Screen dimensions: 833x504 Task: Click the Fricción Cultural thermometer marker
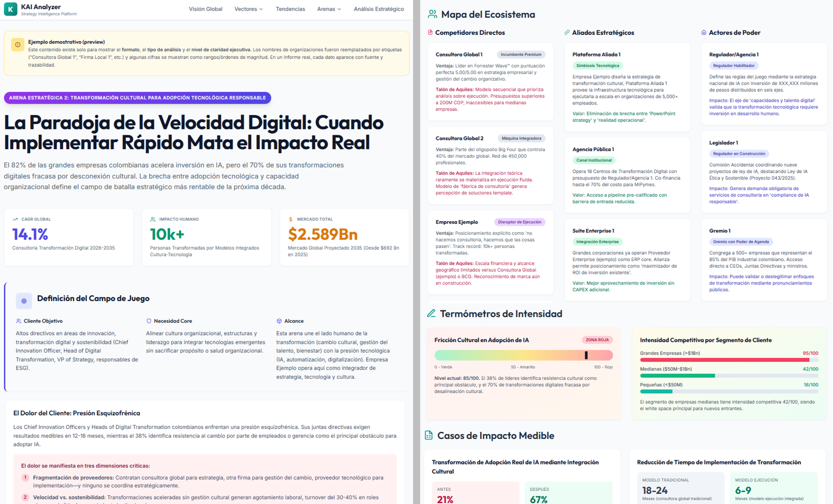586,355
